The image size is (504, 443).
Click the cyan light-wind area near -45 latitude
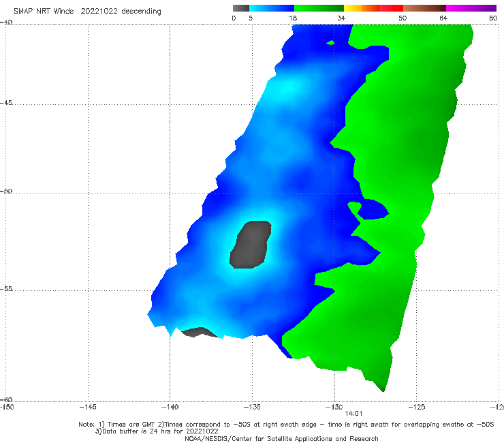(286, 87)
